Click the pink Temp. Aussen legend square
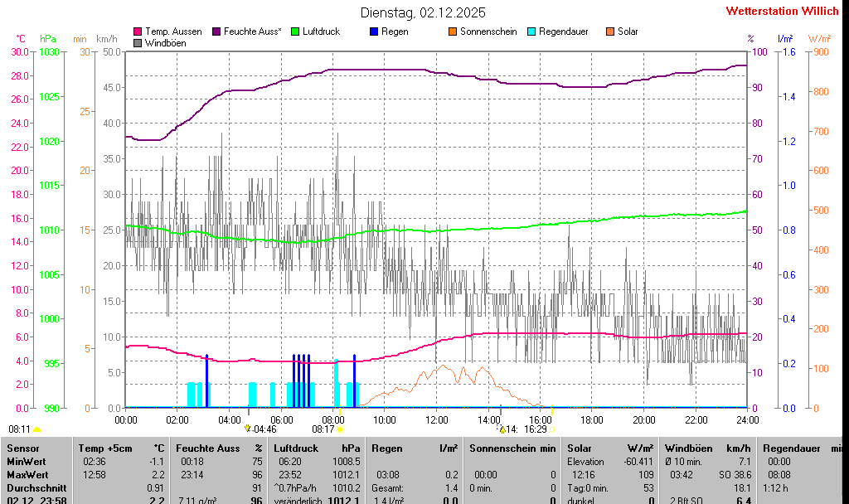Viewport: 849px width, 504px height. [x=138, y=31]
